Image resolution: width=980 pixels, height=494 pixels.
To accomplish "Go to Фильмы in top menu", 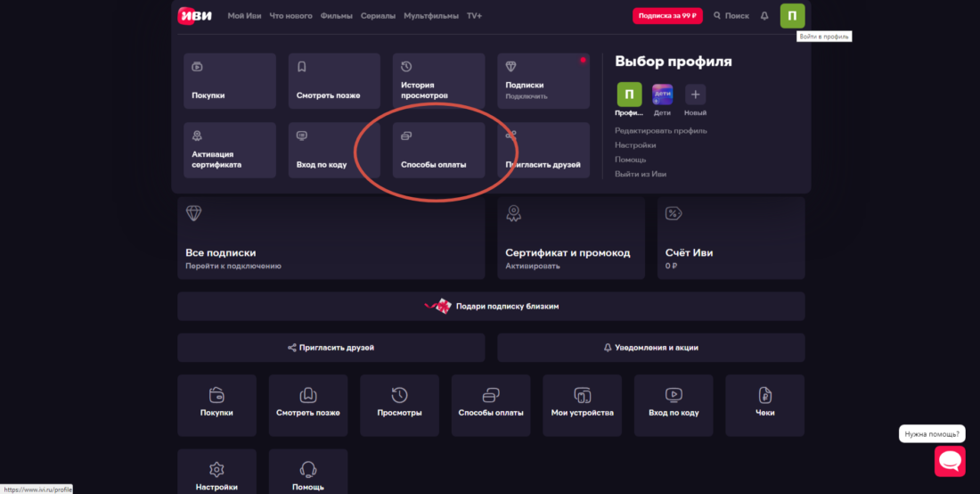I will pos(338,16).
